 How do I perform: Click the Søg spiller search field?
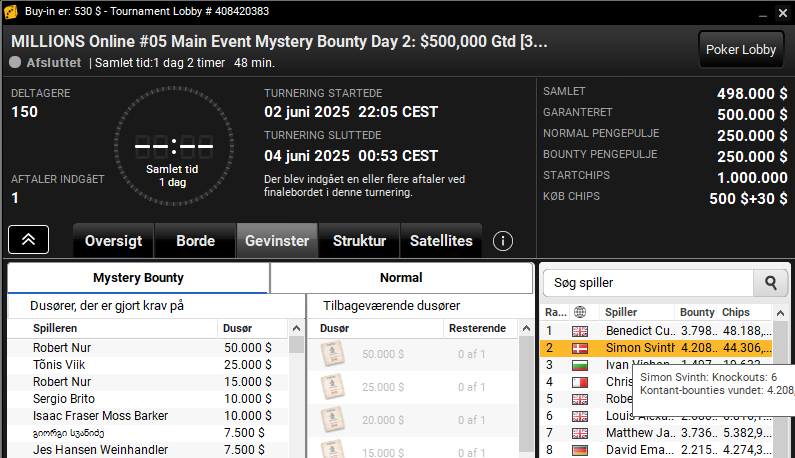click(x=648, y=283)
